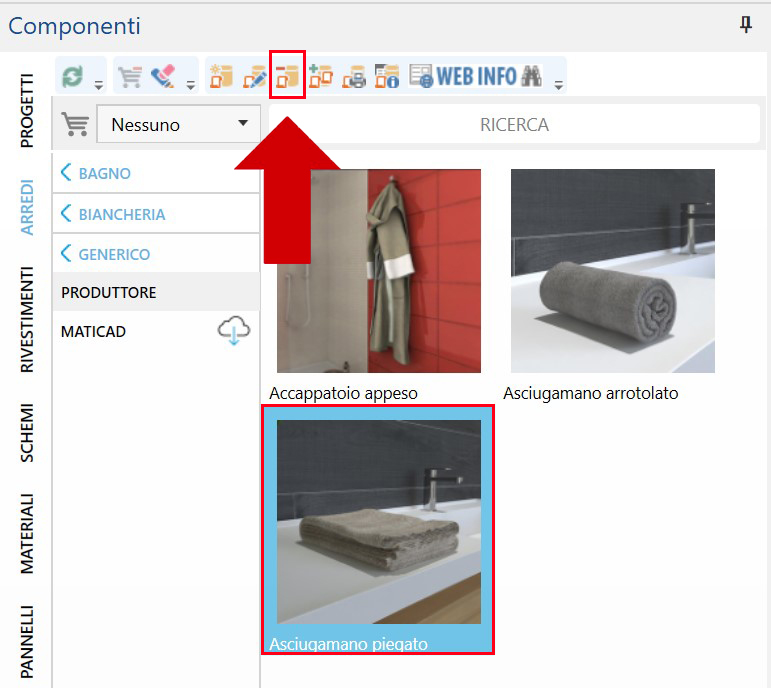Switch to the ARREDI tab
This screenshot has width=771, height=688.
(x=27, y=207)
